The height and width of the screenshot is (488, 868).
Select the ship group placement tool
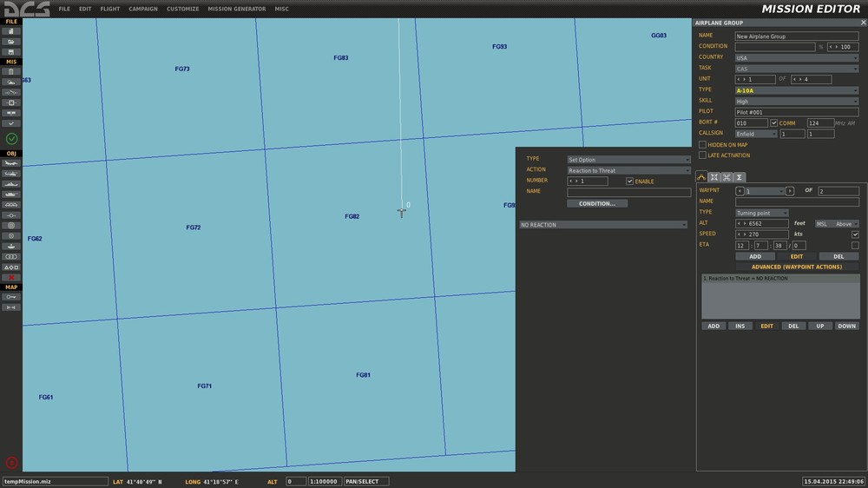11,184
